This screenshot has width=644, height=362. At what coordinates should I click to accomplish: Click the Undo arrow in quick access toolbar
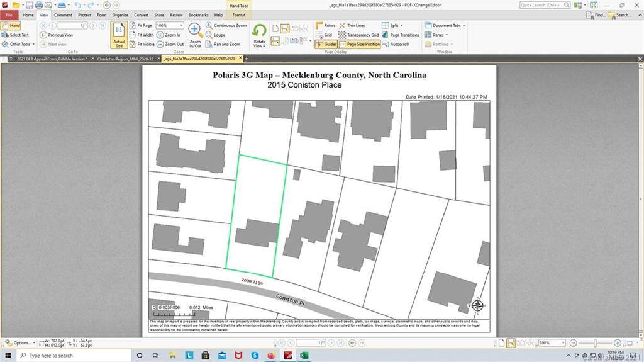pos(77,5)
